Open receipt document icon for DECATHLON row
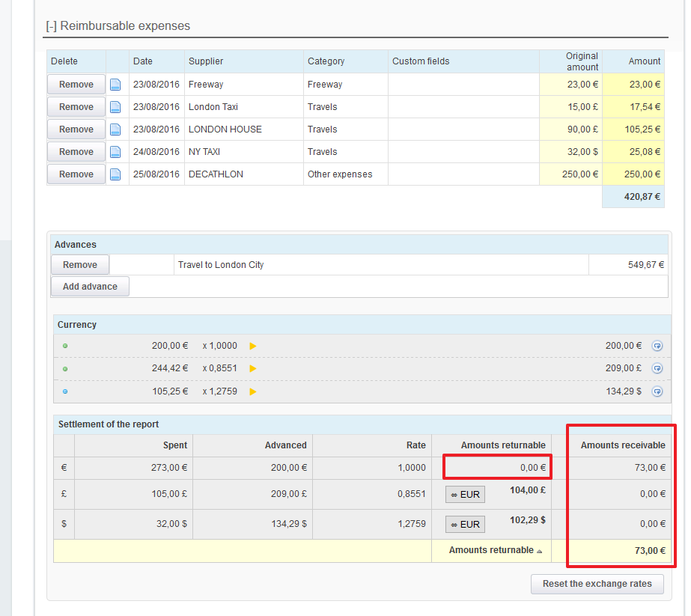The image size is (691, 616). pyautogui.click(x=115, y=174)
